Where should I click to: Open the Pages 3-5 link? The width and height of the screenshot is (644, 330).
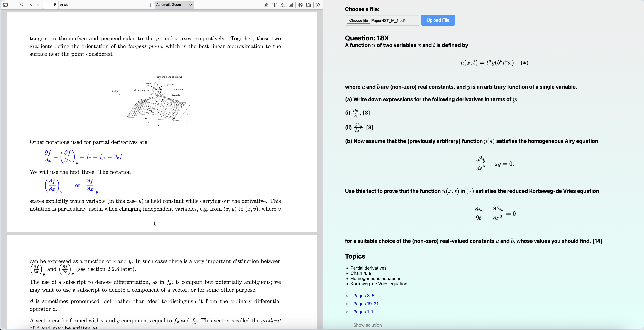363,296
